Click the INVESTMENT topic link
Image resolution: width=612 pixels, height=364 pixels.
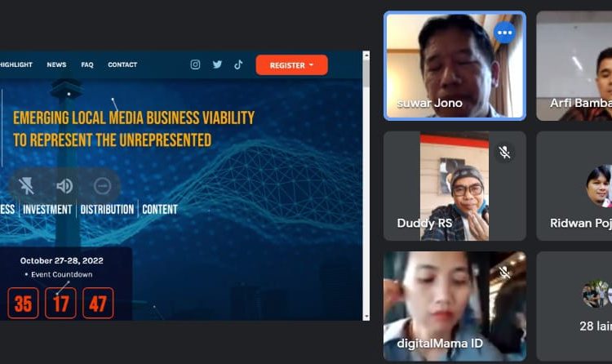[x=48, y=210]
